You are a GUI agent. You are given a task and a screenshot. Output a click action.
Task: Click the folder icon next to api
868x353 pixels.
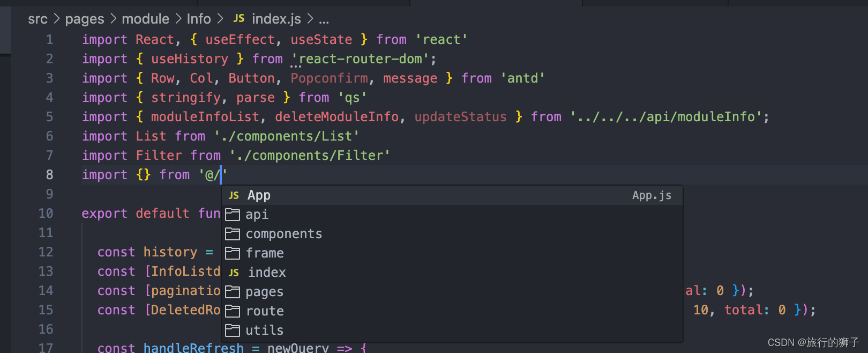pos(233,215)
